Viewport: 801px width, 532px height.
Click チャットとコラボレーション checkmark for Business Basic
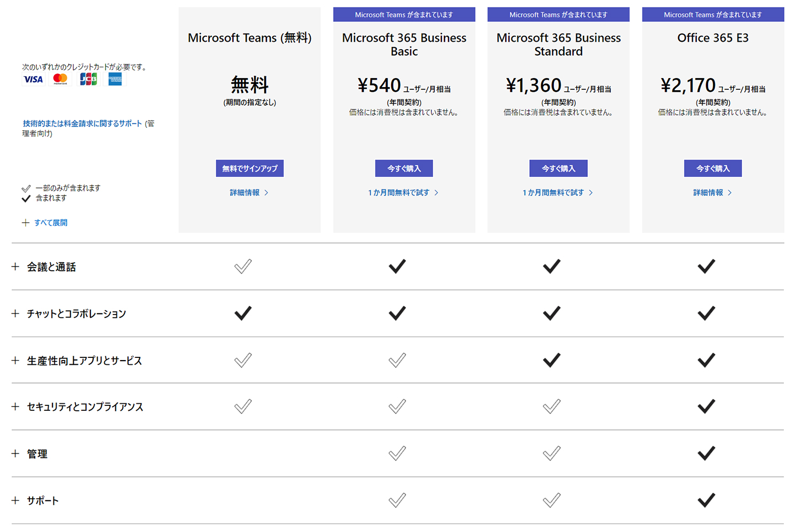[397, 313]
